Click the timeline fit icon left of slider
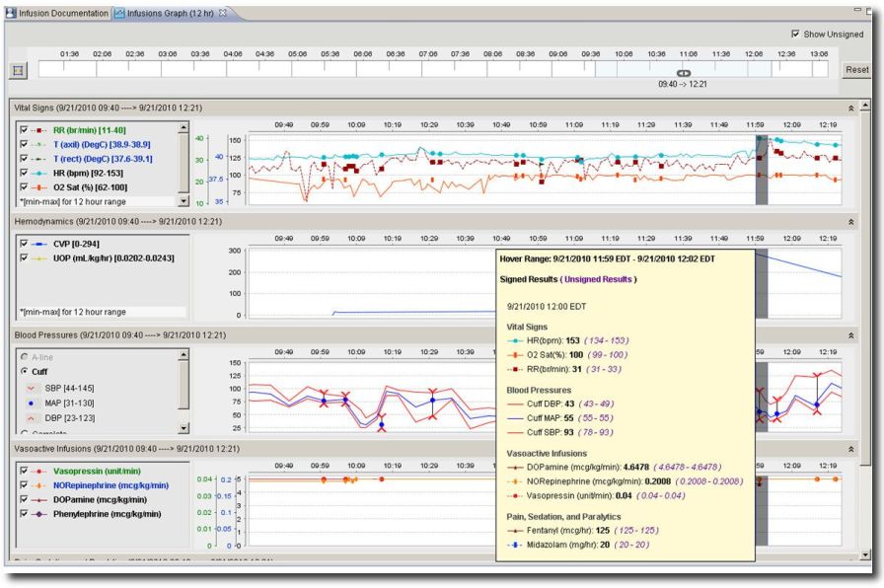This screenshot has height=588, width=884. coord(18,70)
